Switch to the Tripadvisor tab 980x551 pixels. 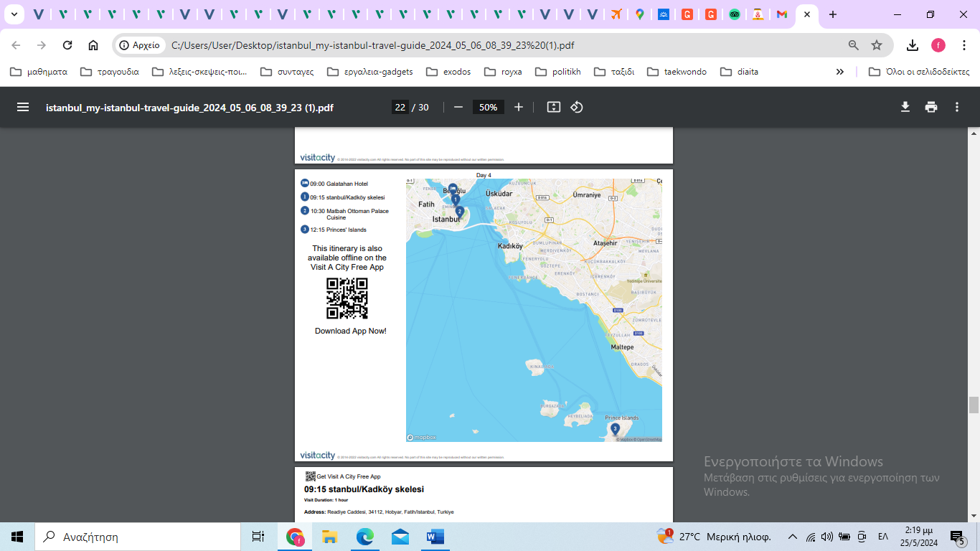pyautogui.click(x=734, y=14)
